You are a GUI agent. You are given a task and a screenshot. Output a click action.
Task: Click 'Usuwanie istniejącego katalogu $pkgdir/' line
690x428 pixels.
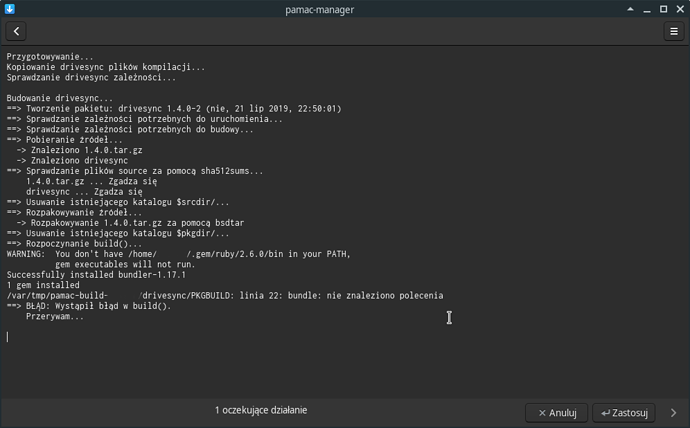pos(117,233)
